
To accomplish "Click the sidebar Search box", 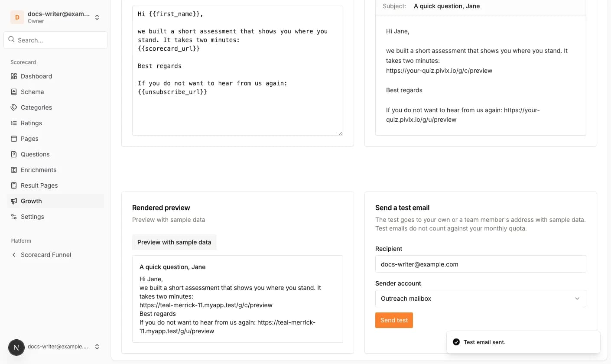I will (x=55, y=40).
